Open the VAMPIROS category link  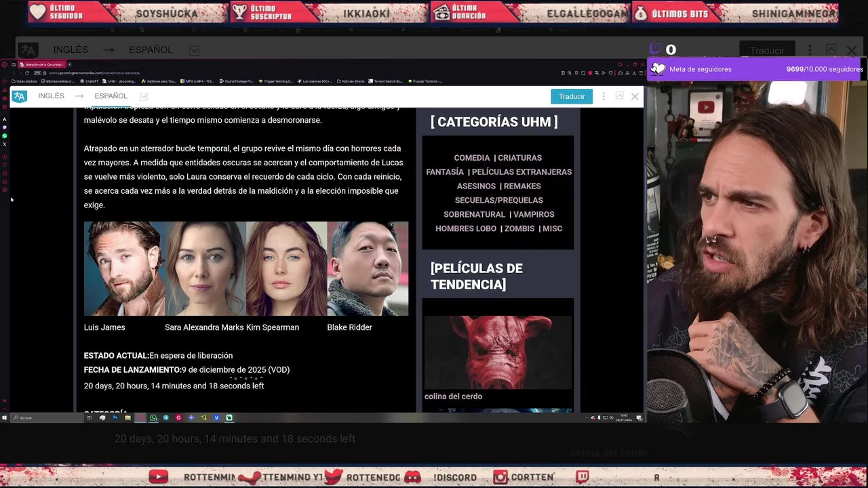tap(534, 215)
